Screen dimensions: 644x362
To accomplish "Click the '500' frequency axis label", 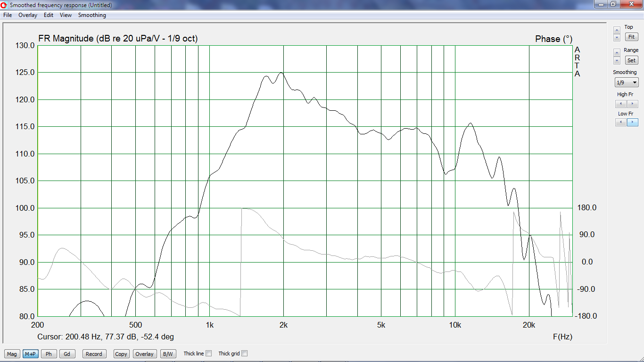I will (135, 325).
